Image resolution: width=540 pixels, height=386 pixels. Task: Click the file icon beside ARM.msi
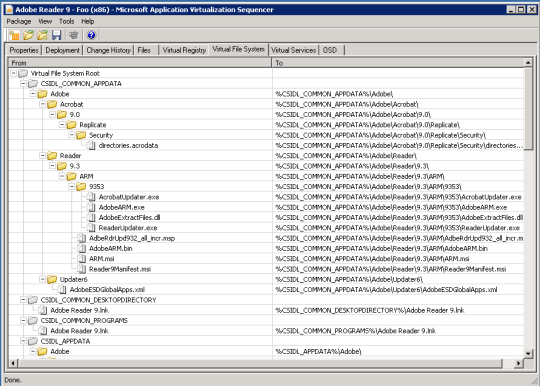pyautogui.click(x=82, y=259)
